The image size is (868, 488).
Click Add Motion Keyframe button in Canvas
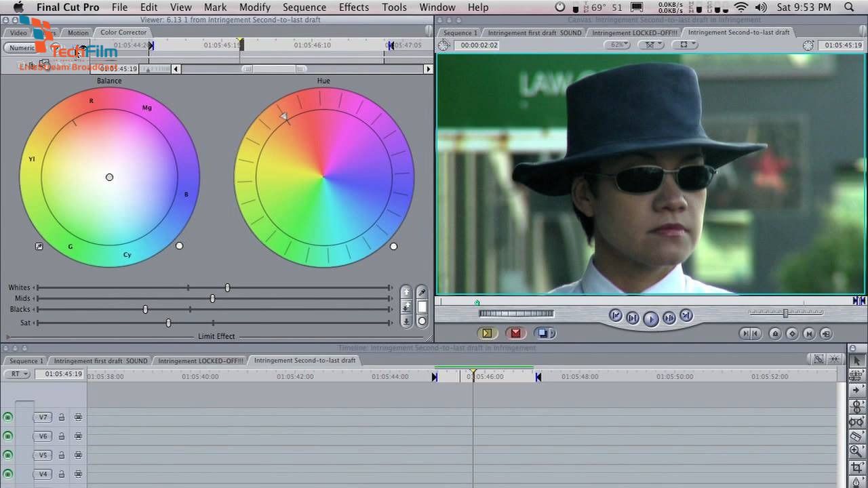[x=792, y=333]
